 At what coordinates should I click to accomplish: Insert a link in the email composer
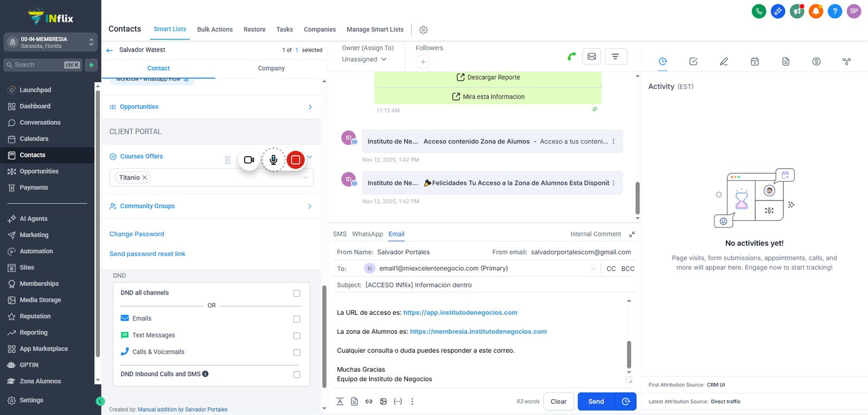tap(369, 401)
